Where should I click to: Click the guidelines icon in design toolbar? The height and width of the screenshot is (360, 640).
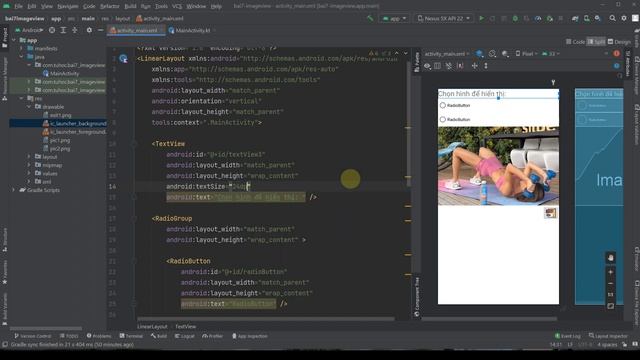pos(486,66)
